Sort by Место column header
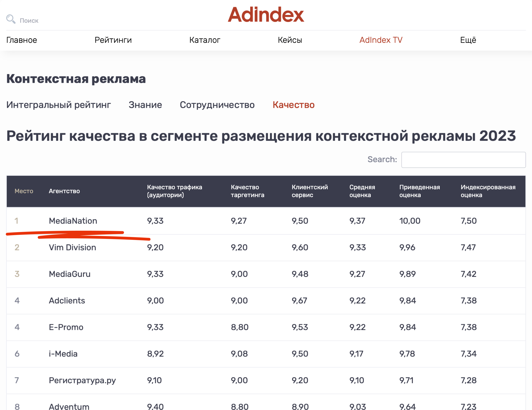Viewport: 532px width, 410px height. (24, 191)
